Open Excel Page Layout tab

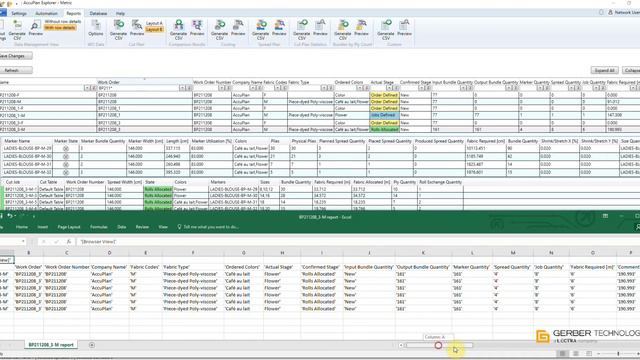pos(69,227)
